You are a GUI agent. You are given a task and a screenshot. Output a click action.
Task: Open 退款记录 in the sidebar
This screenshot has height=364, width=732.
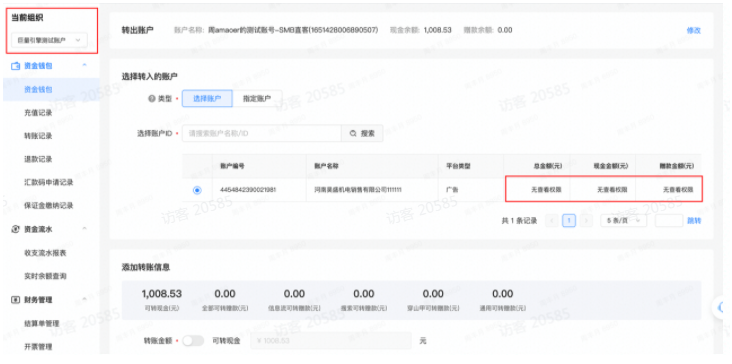point(38,159)
